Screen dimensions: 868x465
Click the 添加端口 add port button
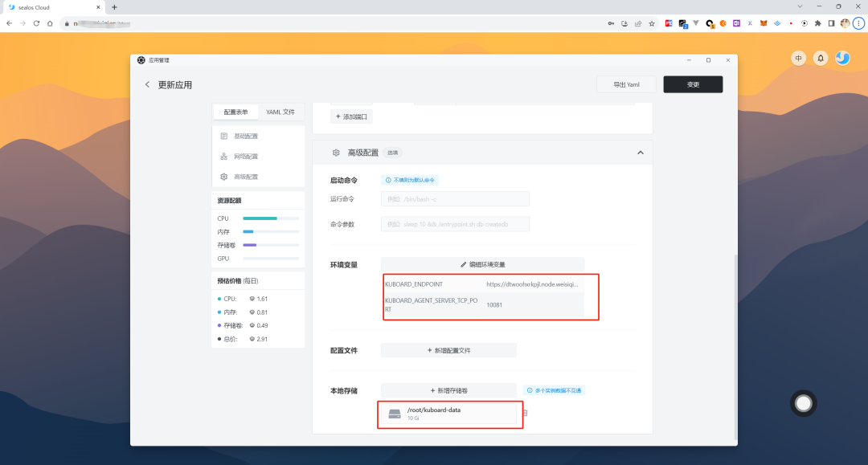pyautogui.click(x=351, y=116)
